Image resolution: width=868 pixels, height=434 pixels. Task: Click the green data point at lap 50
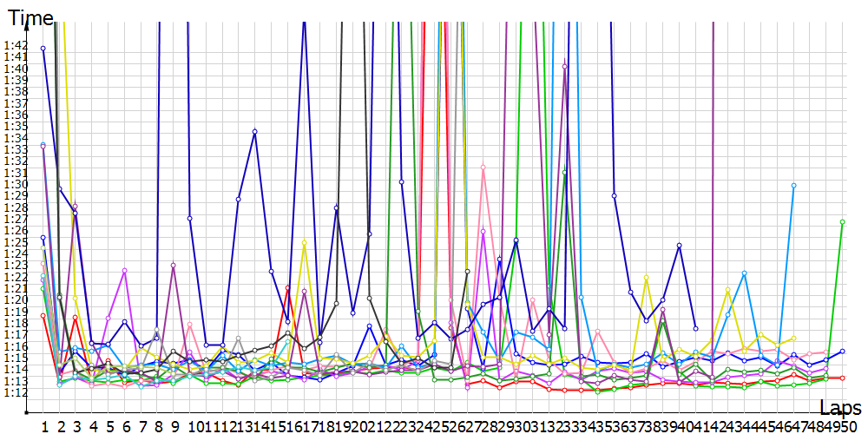click(x=842, y=222)
